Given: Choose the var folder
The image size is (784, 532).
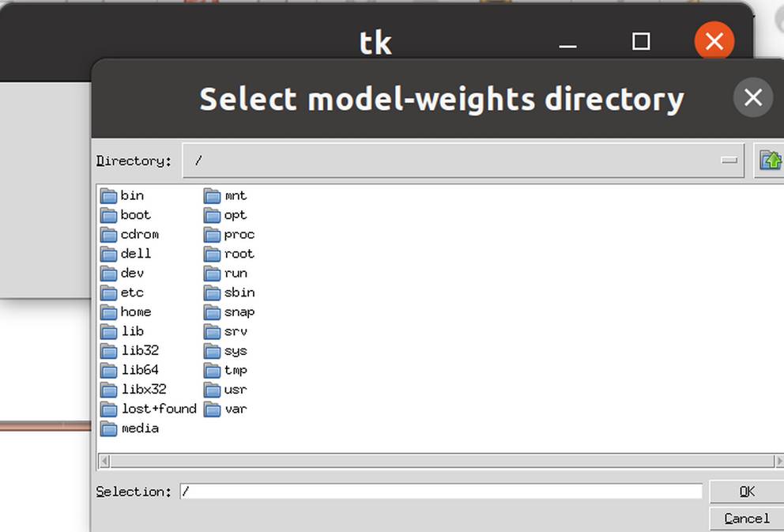Looking at the screenshot, I should (235, 409).
